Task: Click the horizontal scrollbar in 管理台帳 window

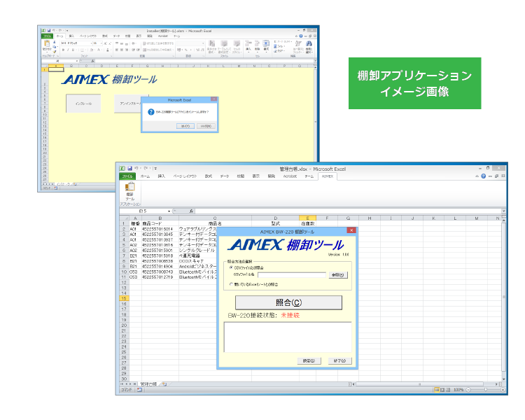Action: [x=419, y=384]
